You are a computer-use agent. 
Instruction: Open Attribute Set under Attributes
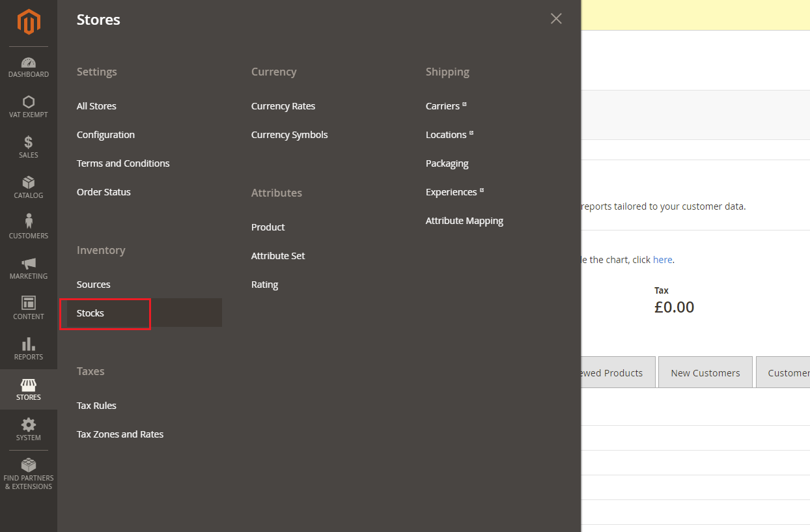pyautogui.click(x=278, y=256)
